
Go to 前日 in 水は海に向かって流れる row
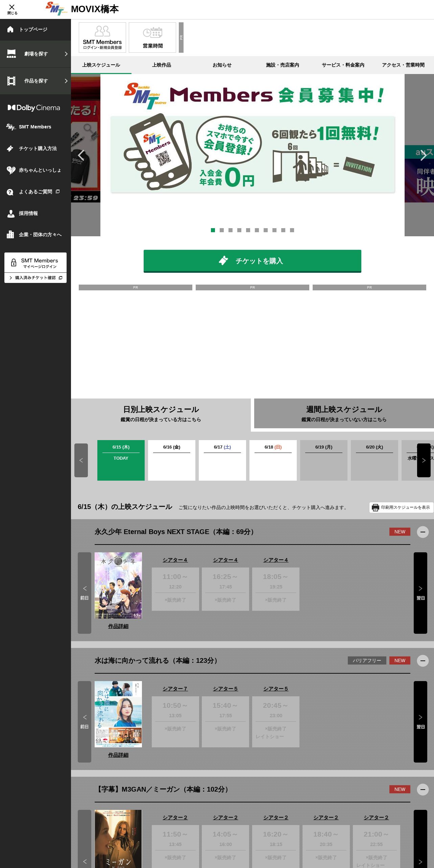pyautogui.click(x=85, y=722)
